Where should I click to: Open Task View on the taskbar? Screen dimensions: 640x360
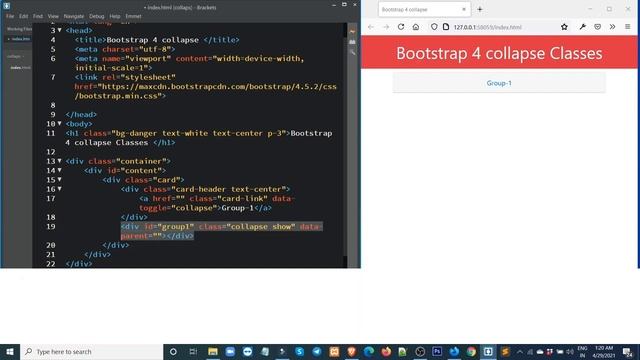[193, 351]
